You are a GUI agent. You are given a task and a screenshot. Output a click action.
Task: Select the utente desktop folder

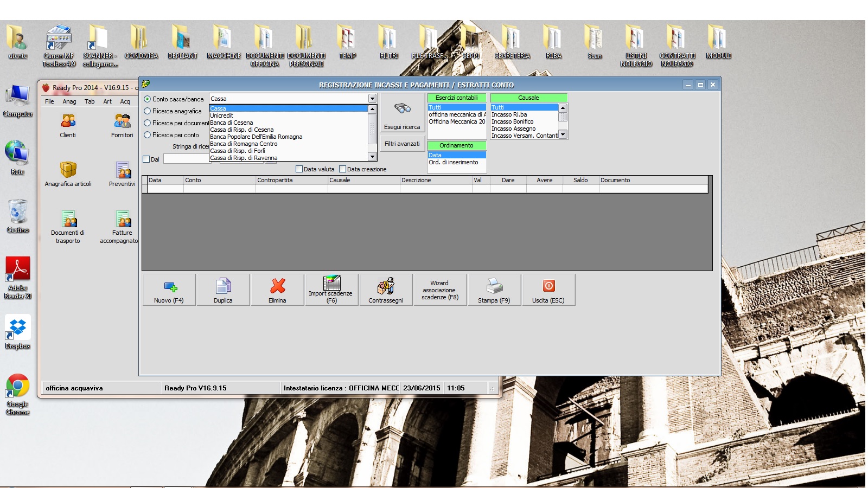click(x=18, y=42)
